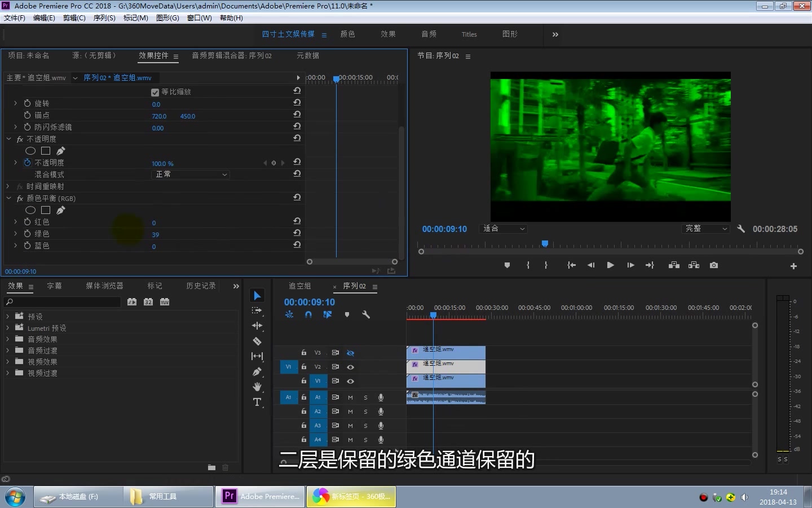Screen dimensions: 812x508
Task: Enable voice-over record on A3
Action: click(381, 426)
